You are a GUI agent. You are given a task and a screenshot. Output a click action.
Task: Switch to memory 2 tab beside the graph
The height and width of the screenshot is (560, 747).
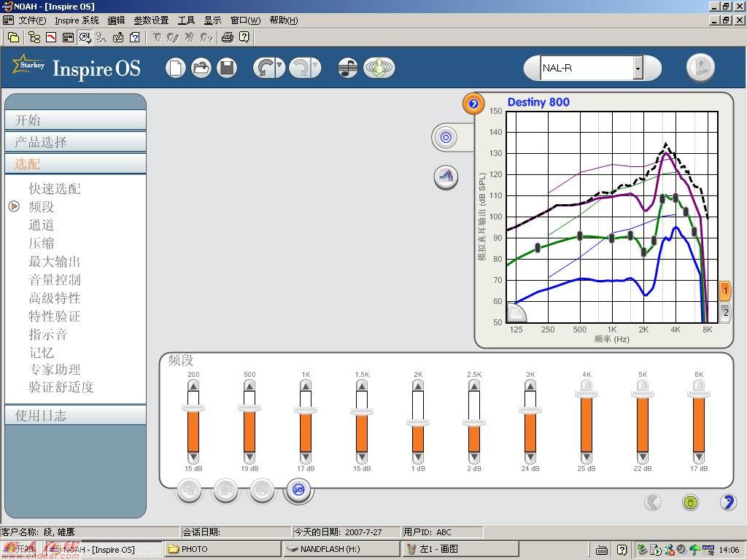click(725, 313)
